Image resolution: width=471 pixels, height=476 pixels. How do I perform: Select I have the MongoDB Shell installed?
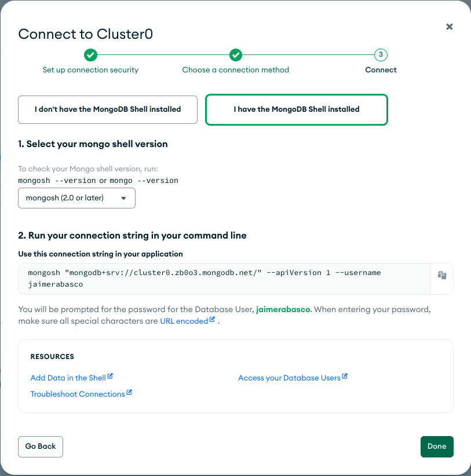[297, 109]
